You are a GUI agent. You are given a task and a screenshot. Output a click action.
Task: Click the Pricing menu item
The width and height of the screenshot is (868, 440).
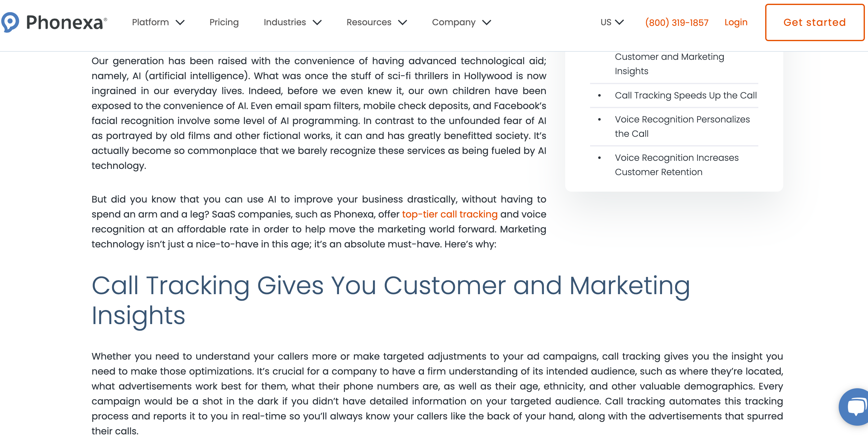[x=224, y=22]
